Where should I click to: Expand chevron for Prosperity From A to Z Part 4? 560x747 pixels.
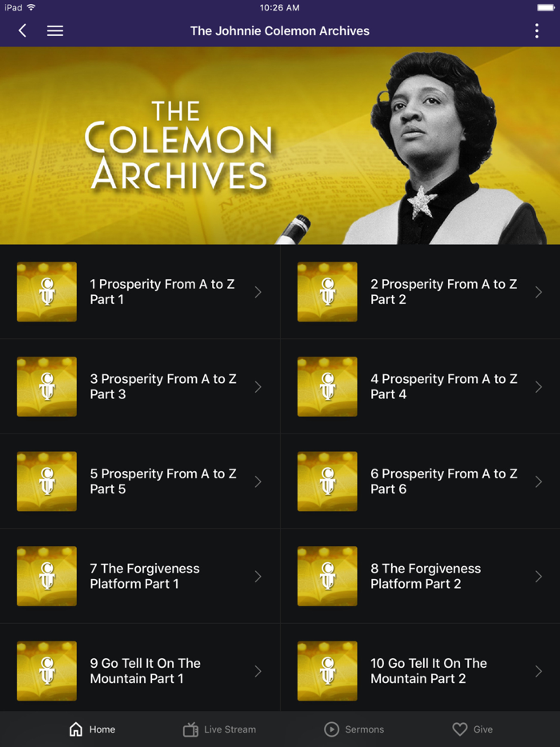538,387
